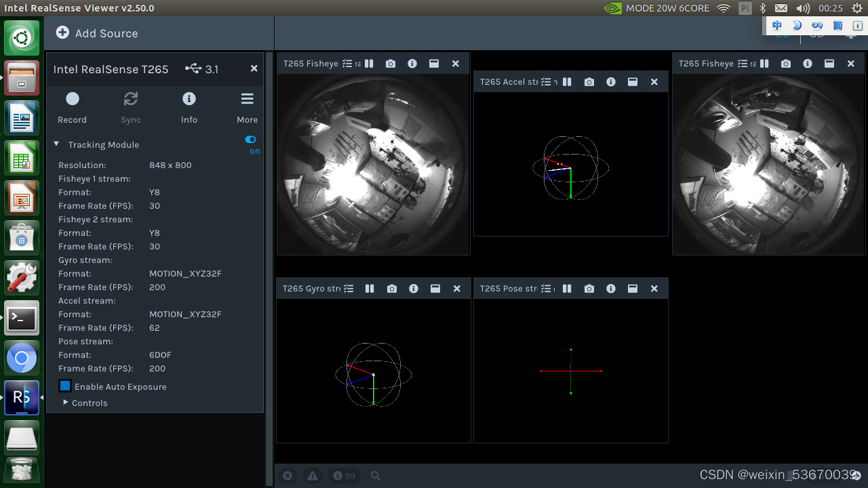Open the Pose stream options list icon
This screenshot has height=488, width=868.
[546, 288]
